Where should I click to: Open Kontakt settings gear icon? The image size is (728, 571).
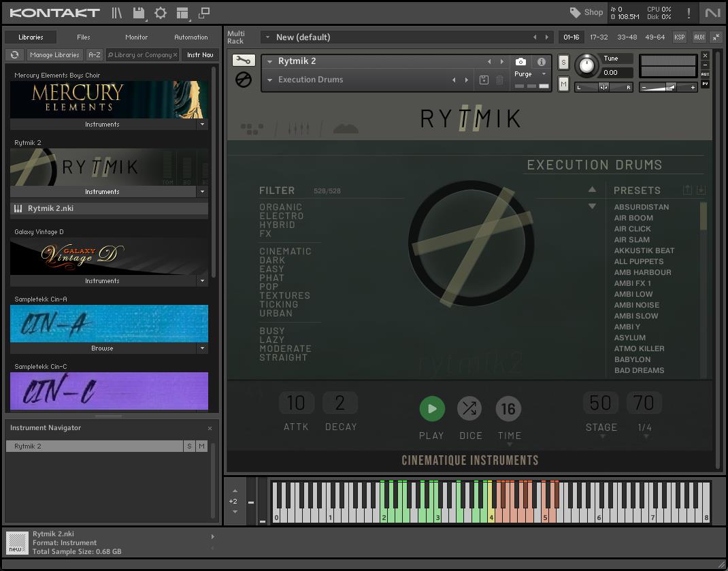pos(161,12)
